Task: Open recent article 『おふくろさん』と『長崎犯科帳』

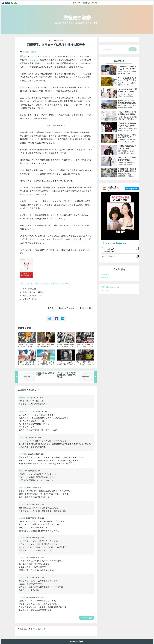Action: (119, 116)
